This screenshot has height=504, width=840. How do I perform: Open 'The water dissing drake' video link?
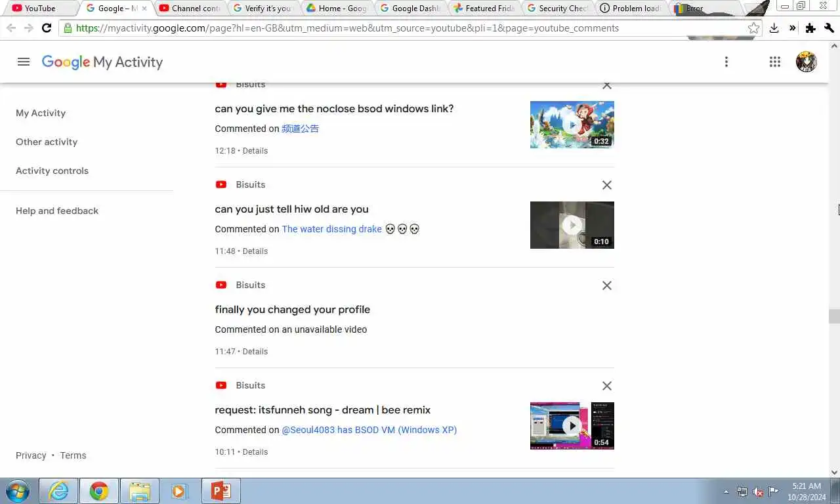[331, 229]
